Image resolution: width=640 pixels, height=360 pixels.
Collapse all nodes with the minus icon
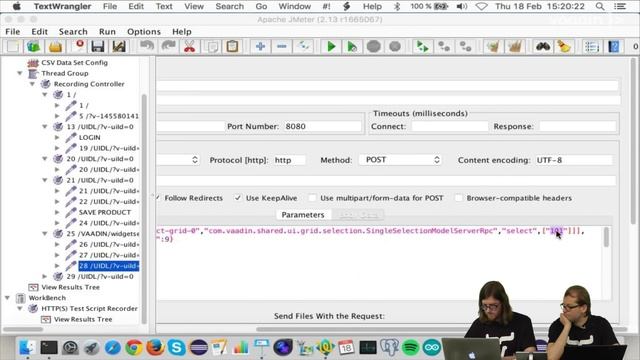pos(282,47)
